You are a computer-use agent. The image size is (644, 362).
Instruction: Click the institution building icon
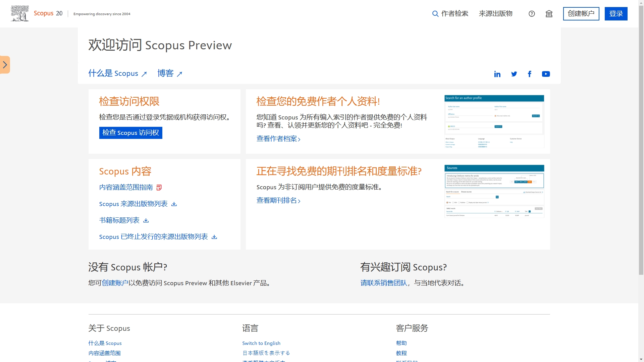pos(549,14)
